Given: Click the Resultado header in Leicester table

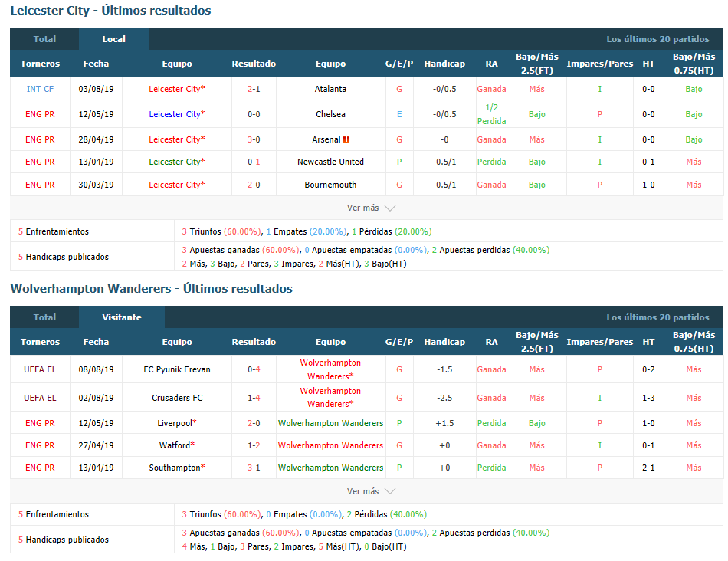Looking at the screenshot, I should 254,64.
